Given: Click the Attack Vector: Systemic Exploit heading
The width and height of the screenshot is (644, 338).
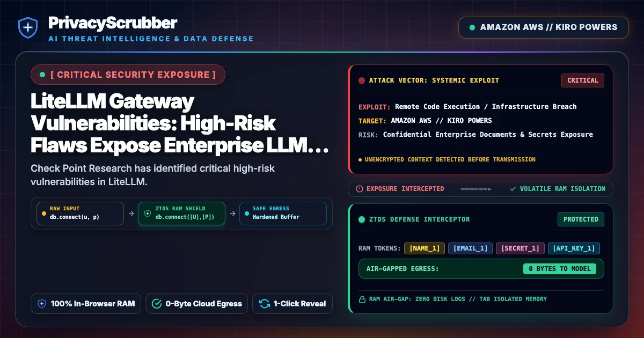Looking at the screenshot, I should pyautogui.click(x=434, y=80).
